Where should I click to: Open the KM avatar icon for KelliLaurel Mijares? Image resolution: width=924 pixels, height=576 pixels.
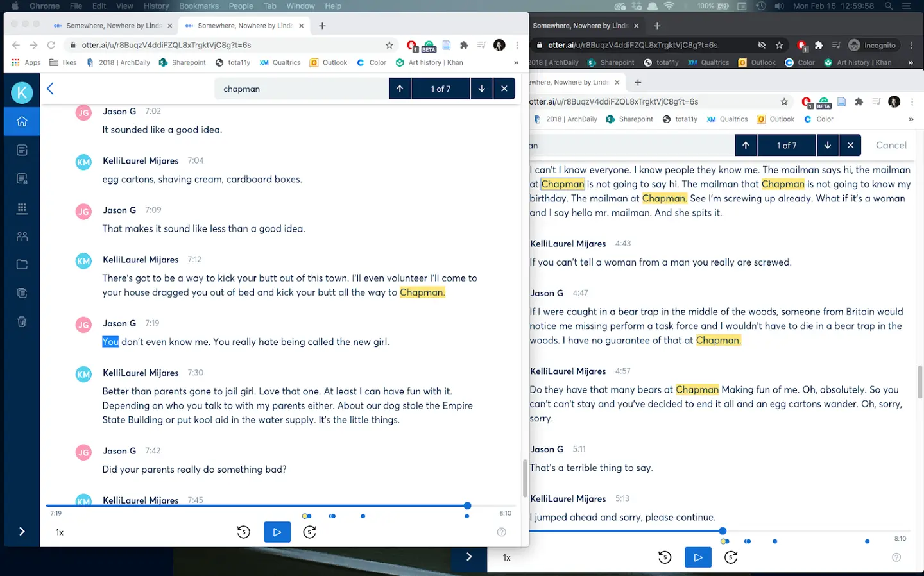pyautogui.click(x=83, y=260)
